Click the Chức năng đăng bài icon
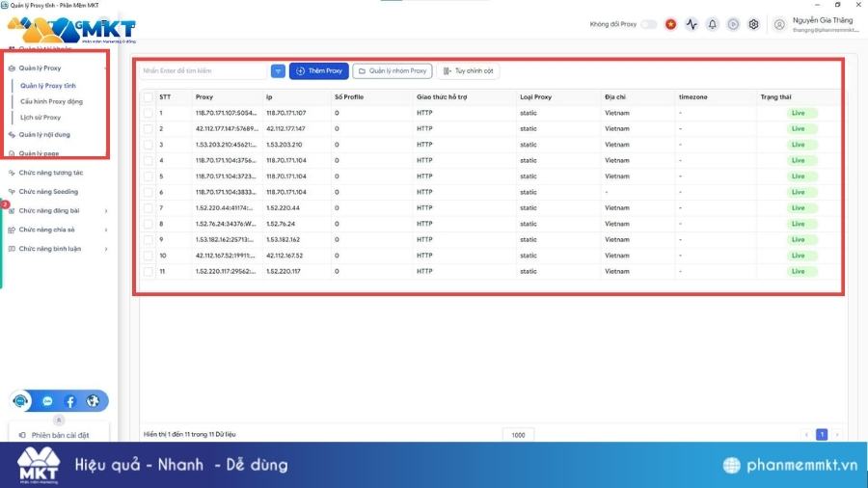 12,211
